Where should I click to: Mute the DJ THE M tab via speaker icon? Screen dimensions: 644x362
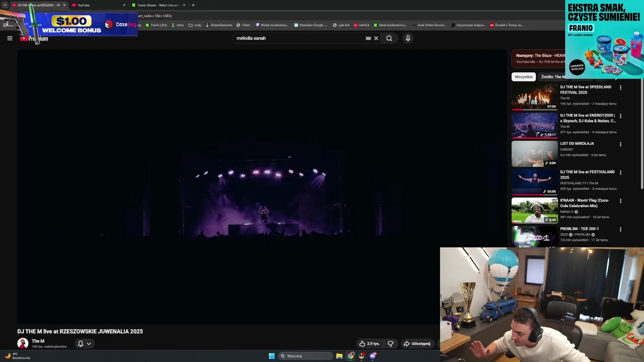58,5
